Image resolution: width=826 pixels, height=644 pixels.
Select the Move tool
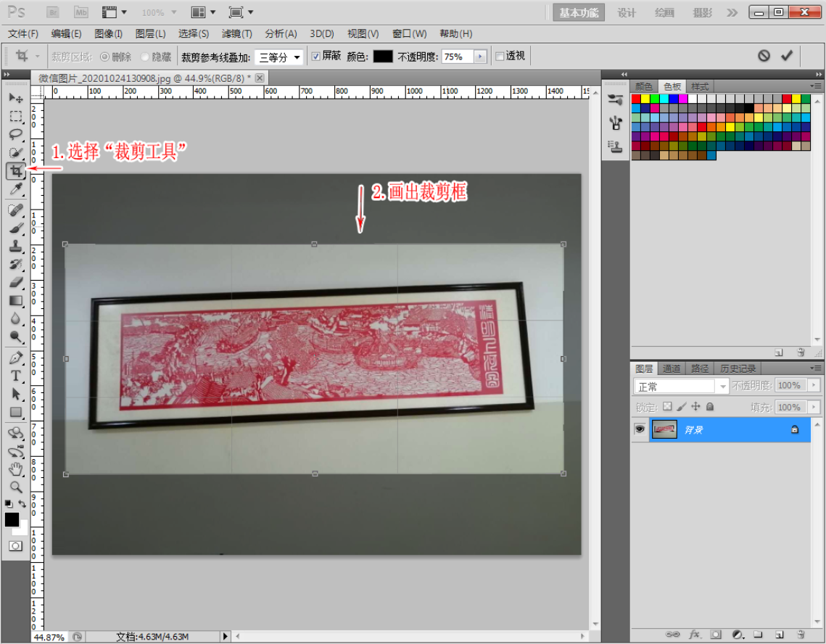[x=16, y=97]
